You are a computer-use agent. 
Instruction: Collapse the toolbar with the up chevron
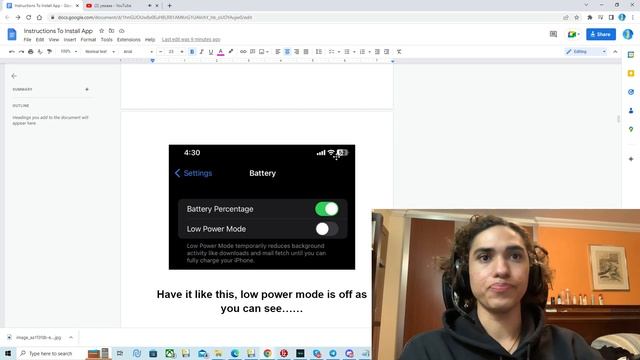pos(616,52)
